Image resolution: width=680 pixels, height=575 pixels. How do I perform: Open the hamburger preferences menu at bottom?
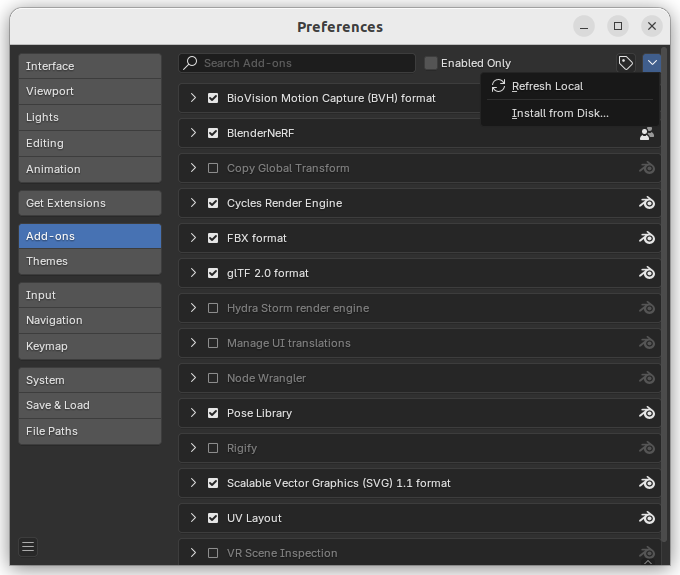pyautogui.click(x=28, y=547)
